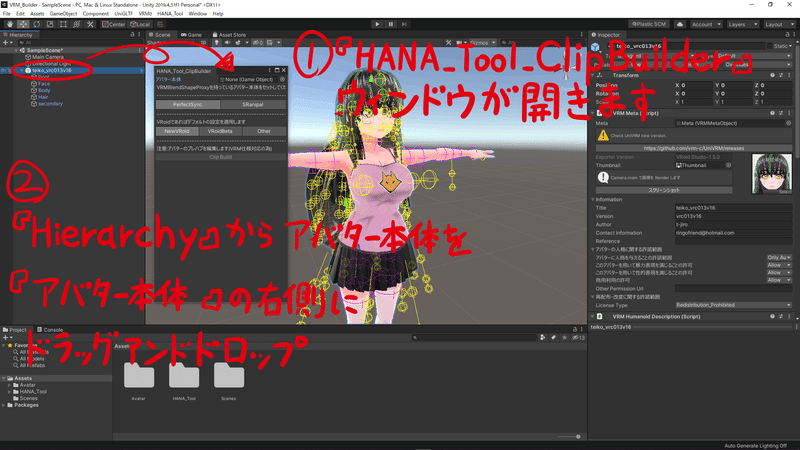Screen dimensions: 800x450
Task: Click the PerfectSync button in ClipBuilder
Action: tap(188, 105)
